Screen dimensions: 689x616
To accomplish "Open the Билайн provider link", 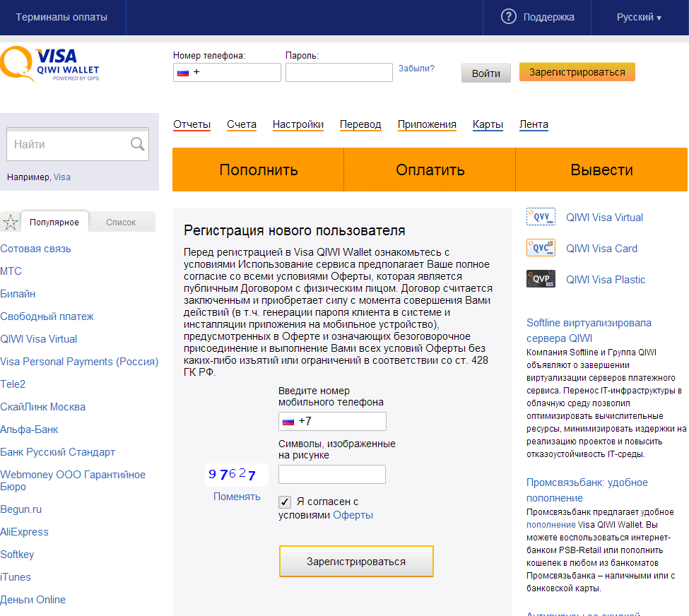I will coord(18,294).
